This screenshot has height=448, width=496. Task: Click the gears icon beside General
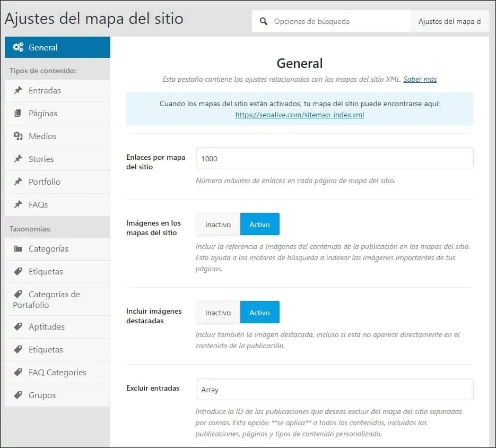[x=18, y=47]
